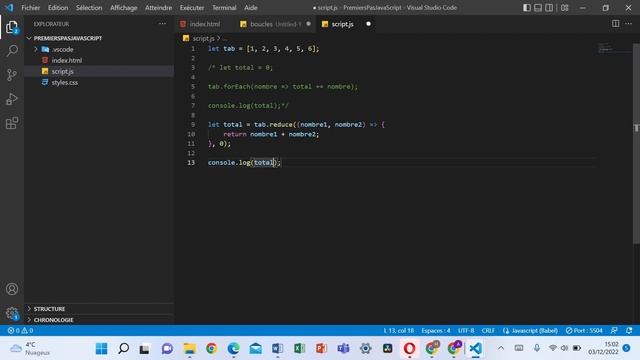Open the Explorer view in activity bar
This screenshot has height=360, width=640.
click(x=12, y=27)
